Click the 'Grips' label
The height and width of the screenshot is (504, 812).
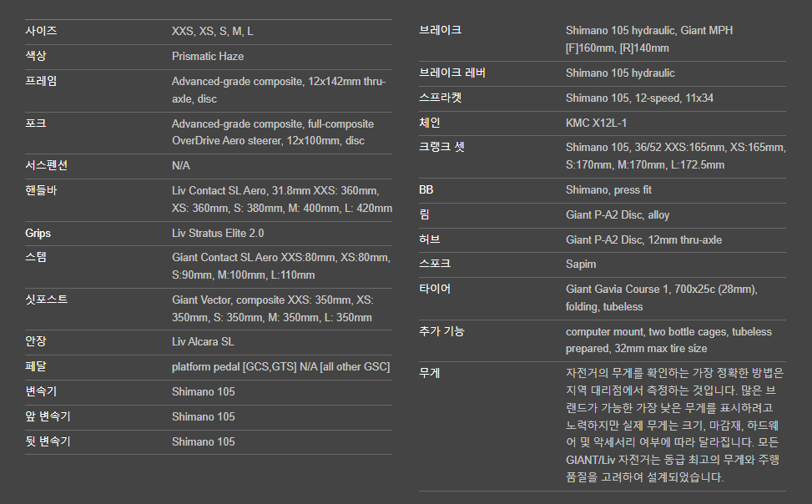click(38, 233)
